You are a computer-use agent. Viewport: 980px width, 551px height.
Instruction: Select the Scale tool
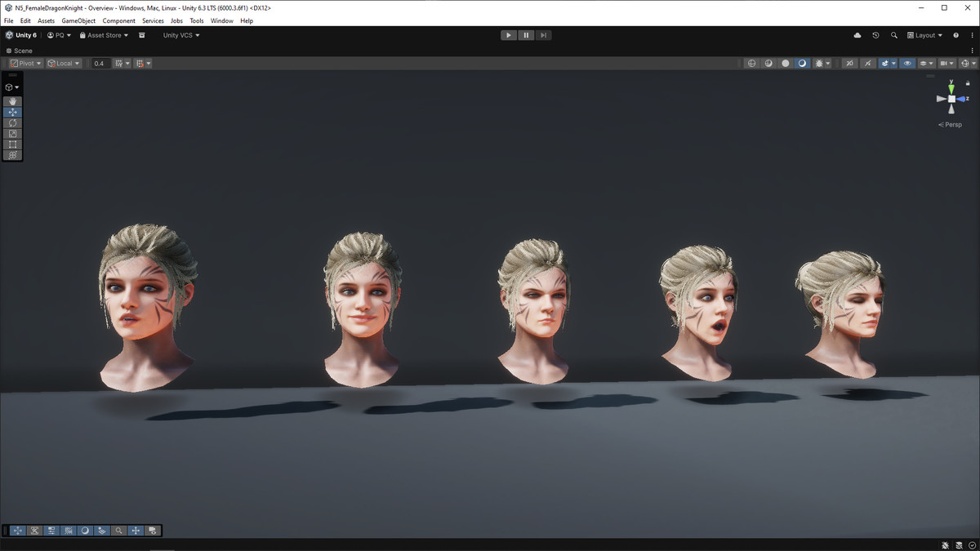[x=12, y=133]
